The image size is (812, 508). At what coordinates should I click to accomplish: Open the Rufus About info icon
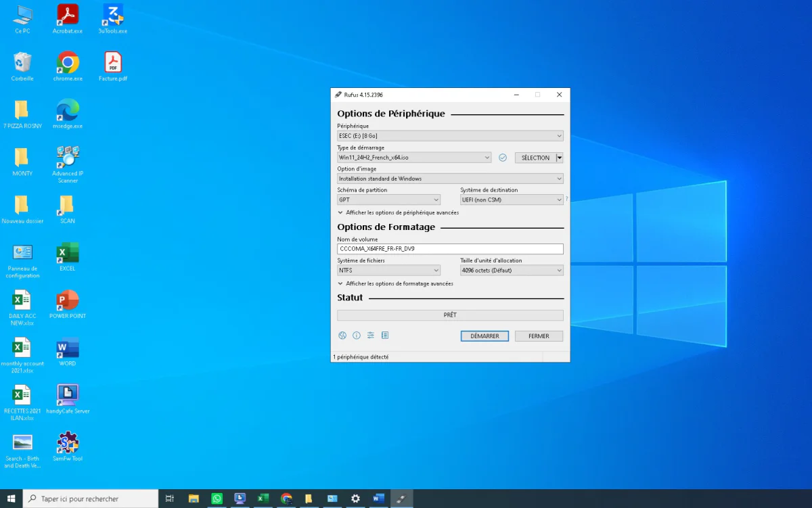point(357,336)
